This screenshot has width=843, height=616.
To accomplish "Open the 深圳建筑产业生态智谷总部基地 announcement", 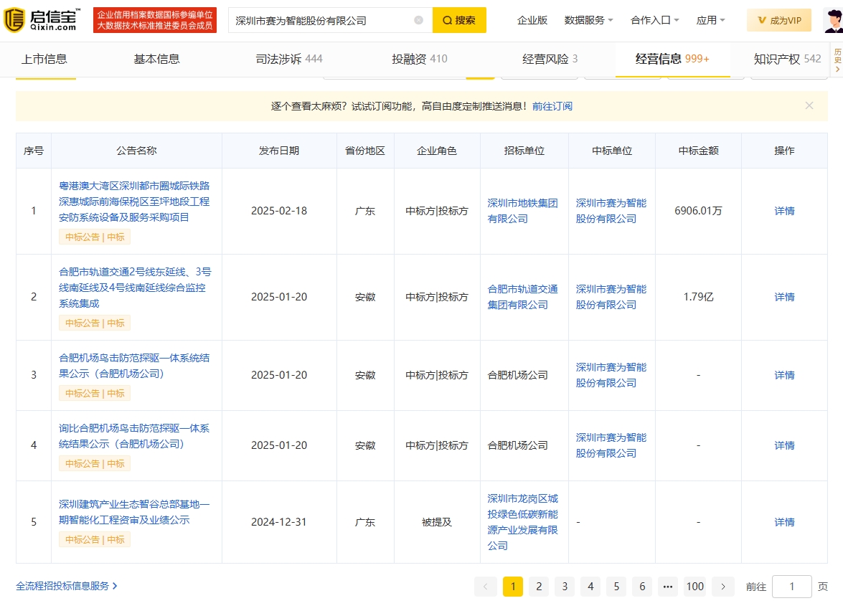I will click(x=134, y=512).
